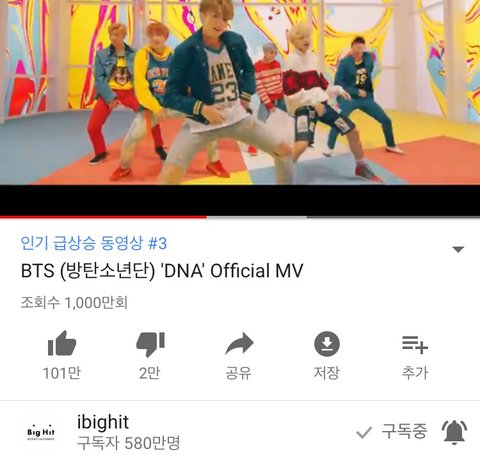The height and width of the screenshot is (465, 480).
Task: Tap the download save icon
Action: 327,344
